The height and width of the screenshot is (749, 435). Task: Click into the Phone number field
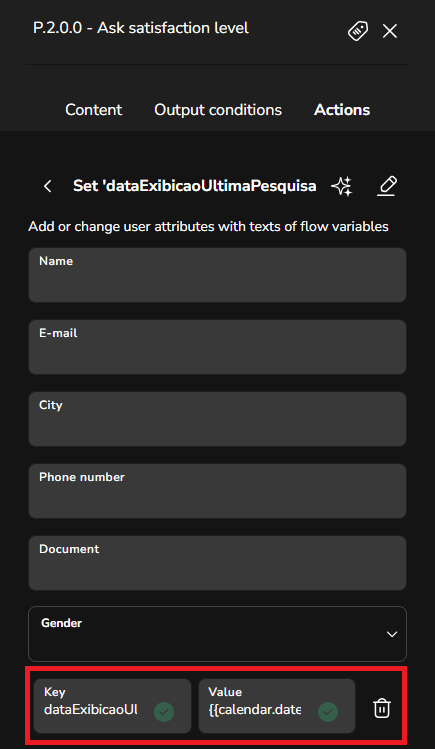217,491
